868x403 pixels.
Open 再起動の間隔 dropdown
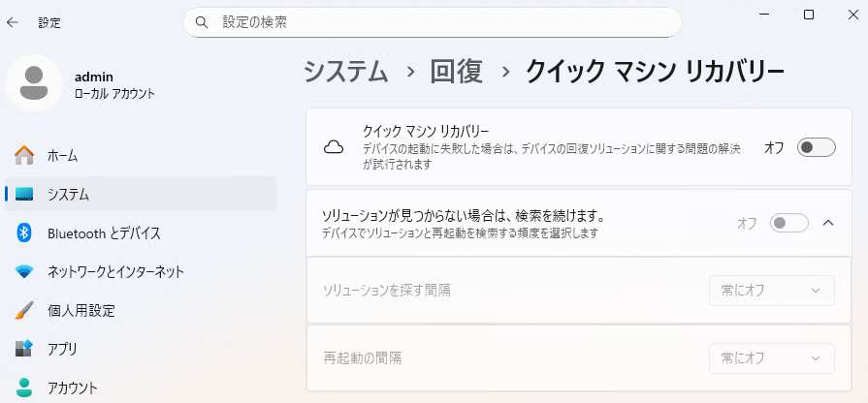[x=772, y=358]
